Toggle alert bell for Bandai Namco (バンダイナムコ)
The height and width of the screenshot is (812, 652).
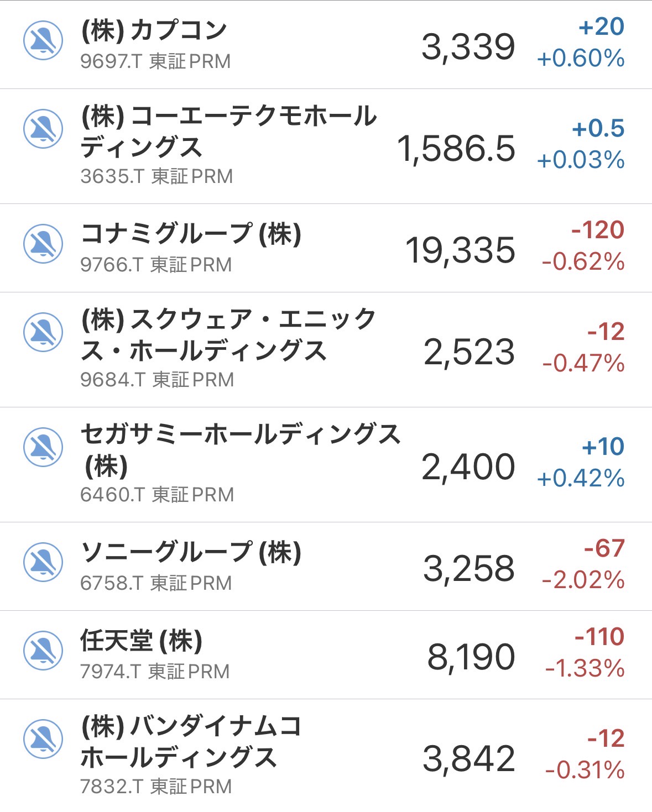(43, 739)
